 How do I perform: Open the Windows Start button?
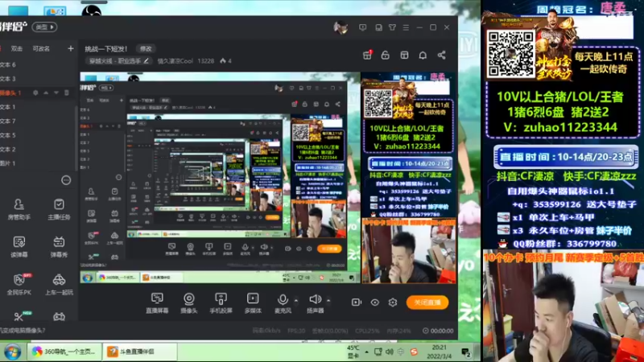[12, 352]
